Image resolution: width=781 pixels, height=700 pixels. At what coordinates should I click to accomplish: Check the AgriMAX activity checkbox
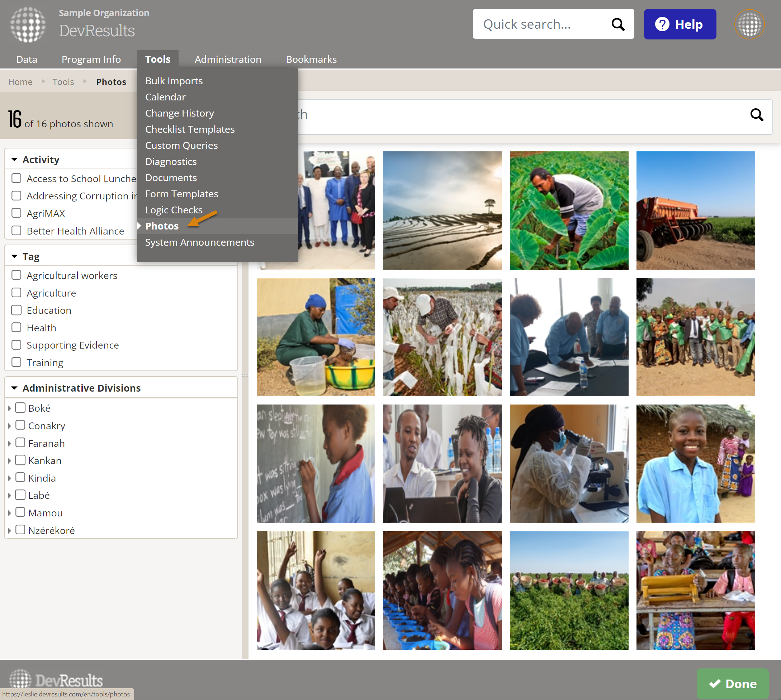click(16, 213)
